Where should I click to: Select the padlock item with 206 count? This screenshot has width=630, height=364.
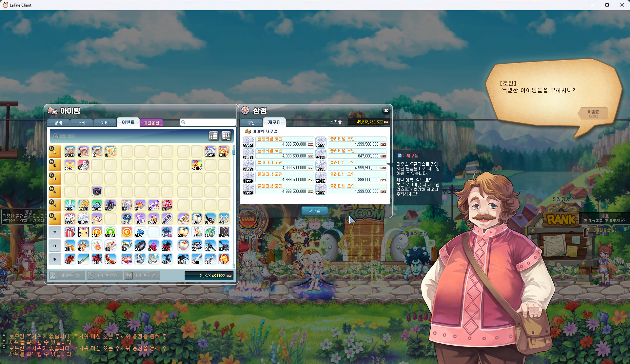point(153,219)
